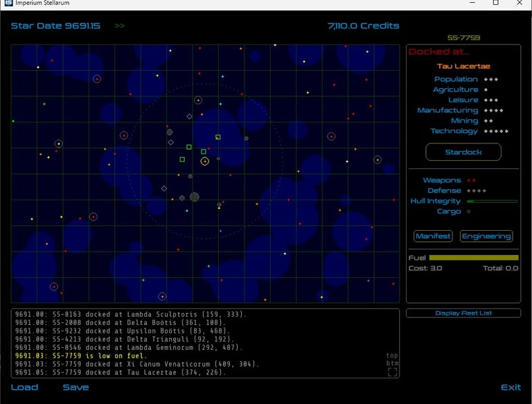The height and width of the screenshot is (404, 532).
Task: Click green square closest to yellow-ringed star
Action: click(203, 152)
